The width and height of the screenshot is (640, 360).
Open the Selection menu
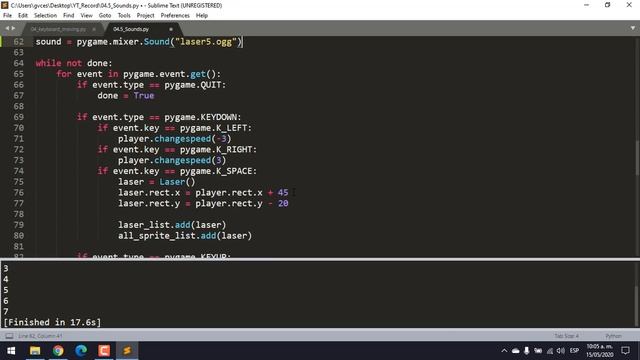click(x=45, y=16)
